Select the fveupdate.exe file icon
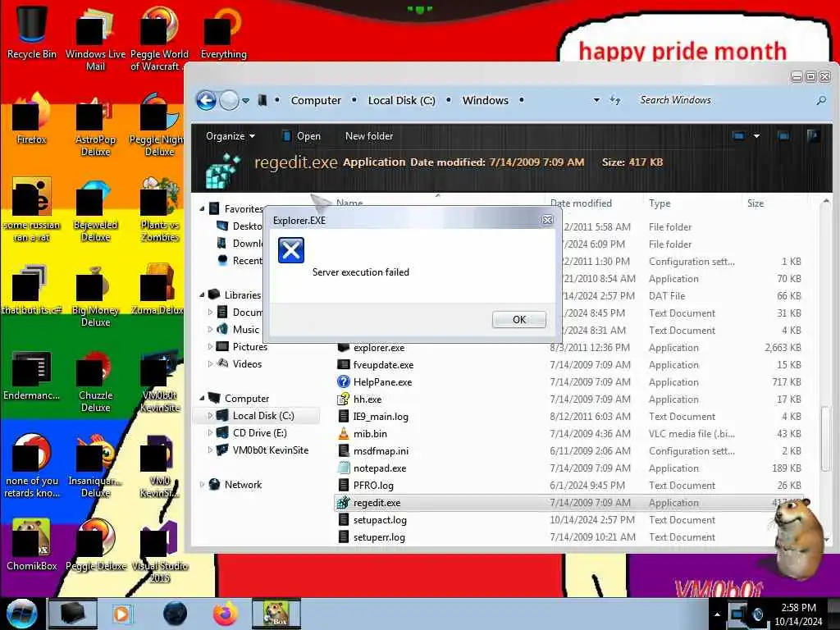 tap(344, 365)
